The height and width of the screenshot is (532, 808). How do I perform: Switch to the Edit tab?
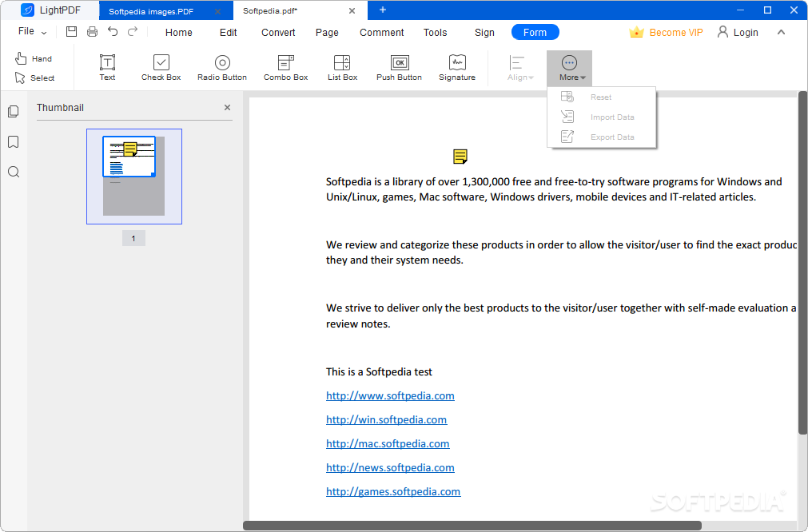click(x=229, y=33)
